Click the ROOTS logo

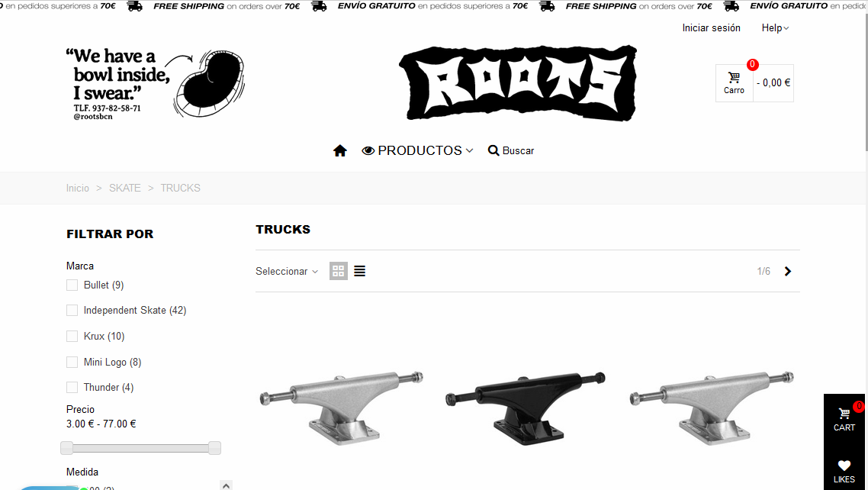pyautogui.click(x=518, y=83)
